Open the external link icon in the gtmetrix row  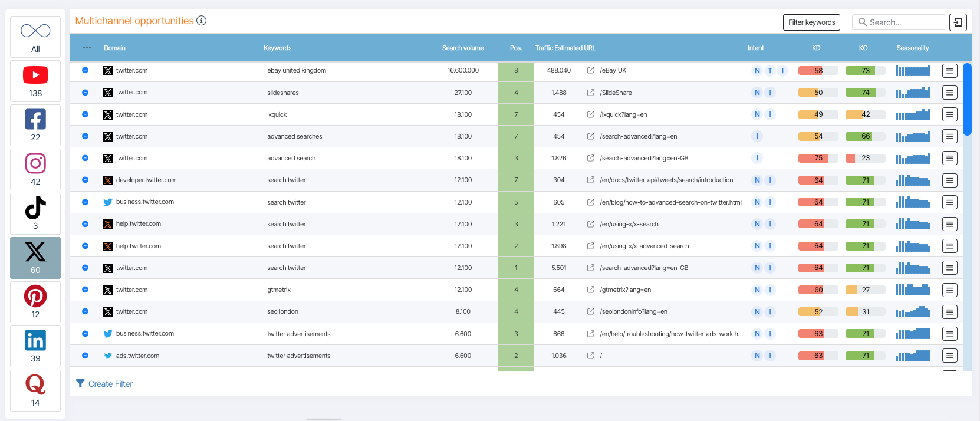(x=590, y=290)
